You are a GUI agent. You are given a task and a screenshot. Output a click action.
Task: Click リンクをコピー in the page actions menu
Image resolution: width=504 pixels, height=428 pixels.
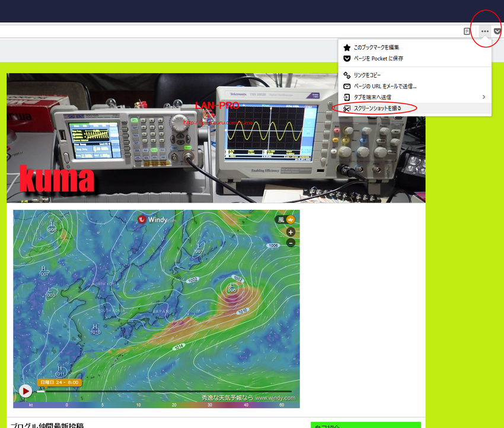coord(414,75)
